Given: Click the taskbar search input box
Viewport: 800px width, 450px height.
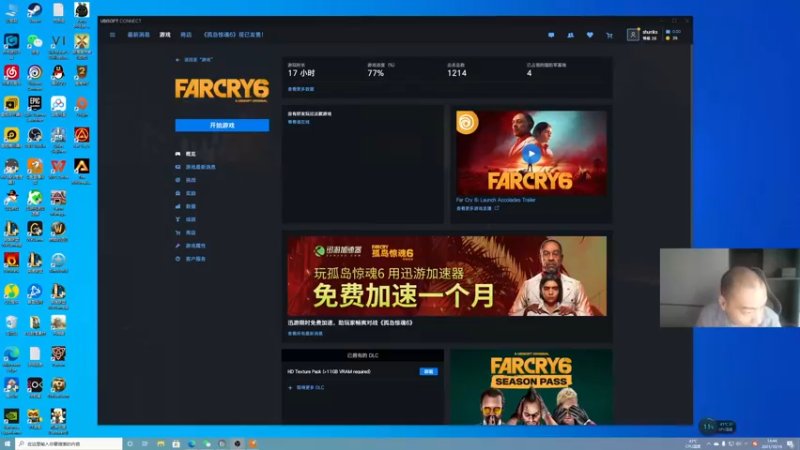Looking at the screenshot, I should [69, 444].
